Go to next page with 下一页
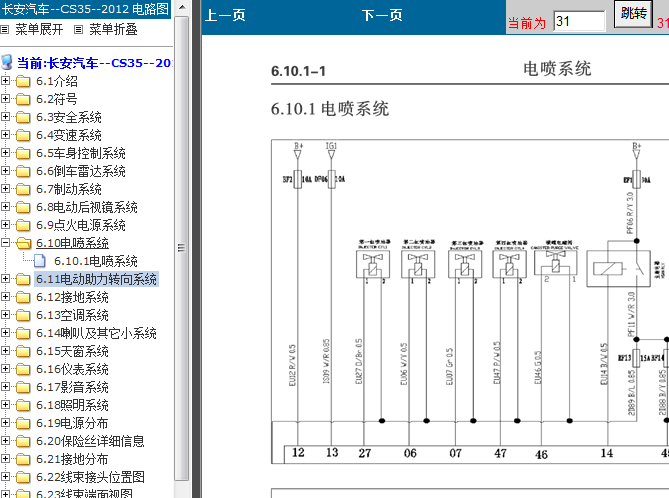 coord(382,15)
